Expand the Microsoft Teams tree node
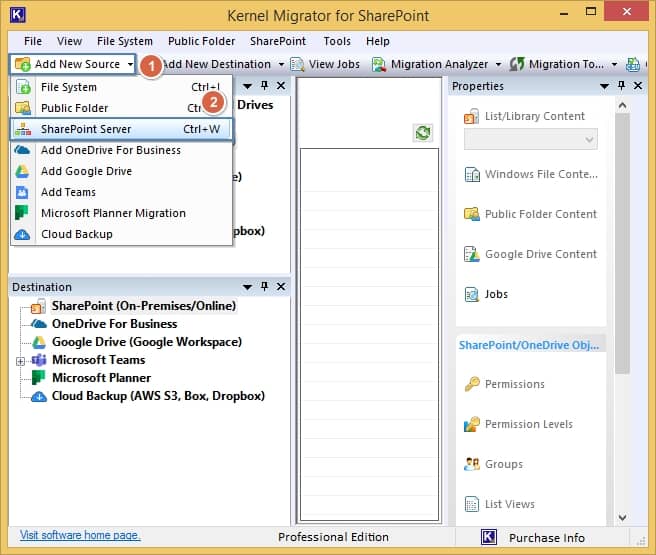The image size is (656, 555). (x=20, y=361)
